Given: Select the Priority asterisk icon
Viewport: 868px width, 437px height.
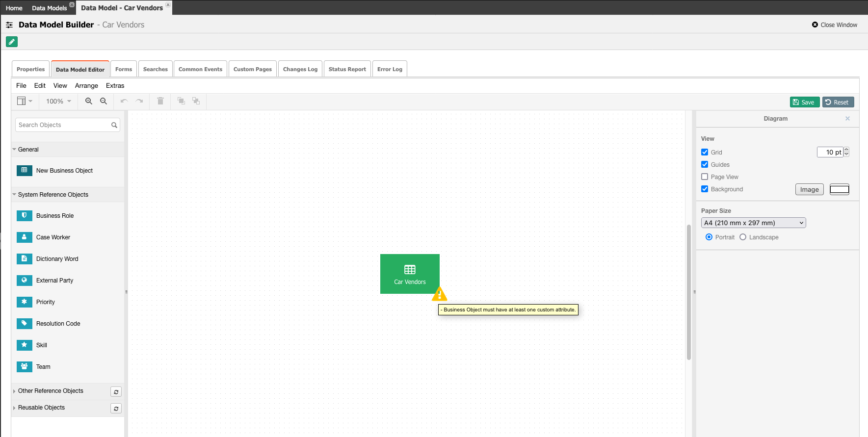Looking at the screenshot, I should point(25,302).
